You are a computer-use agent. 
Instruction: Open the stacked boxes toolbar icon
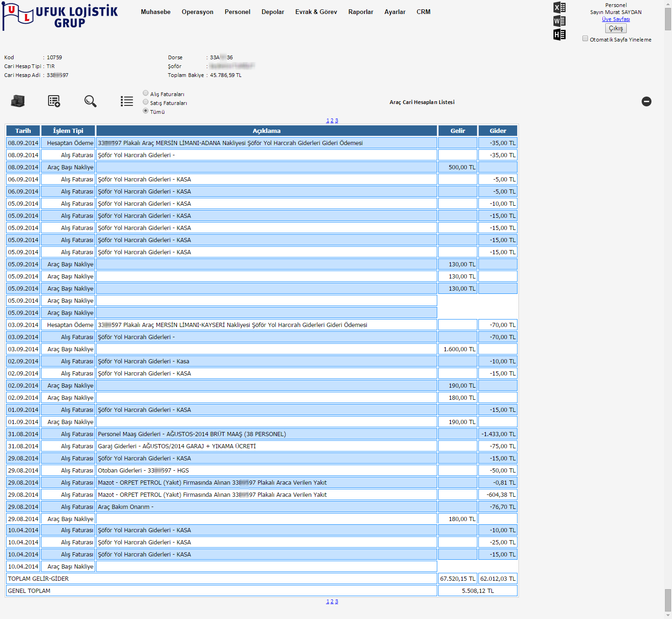tap(18, 101)
